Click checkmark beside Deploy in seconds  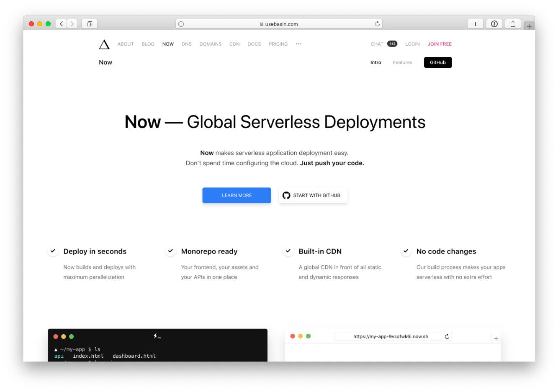tap(53, 251)
